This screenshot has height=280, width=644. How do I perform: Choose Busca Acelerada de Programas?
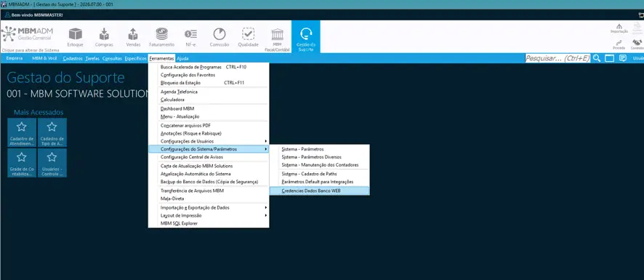[x=209, y=67]
